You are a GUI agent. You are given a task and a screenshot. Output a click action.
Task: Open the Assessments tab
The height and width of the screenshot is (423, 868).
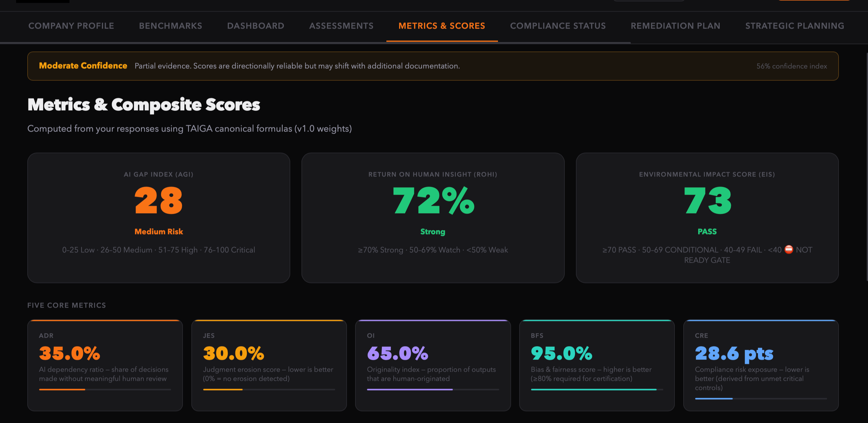(341, 26)
